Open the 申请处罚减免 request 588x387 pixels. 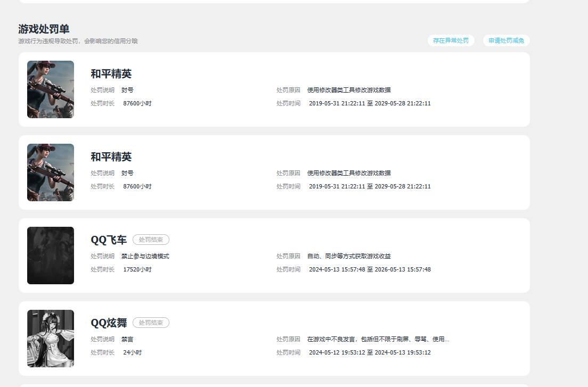[507, 40]
